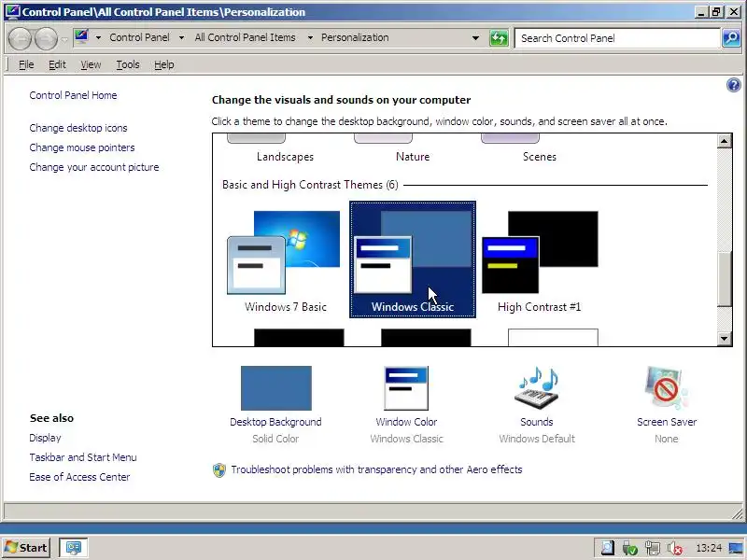The height and width of the screenshot is (560, 747).
Task: Open the Help menu
Action: point(164,64)
